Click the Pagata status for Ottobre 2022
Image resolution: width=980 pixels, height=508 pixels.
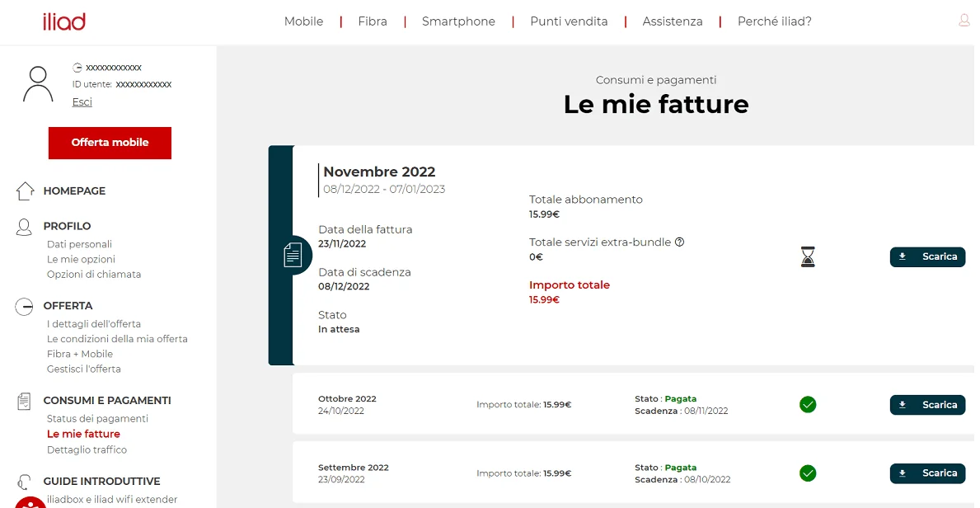click(681, 398)
